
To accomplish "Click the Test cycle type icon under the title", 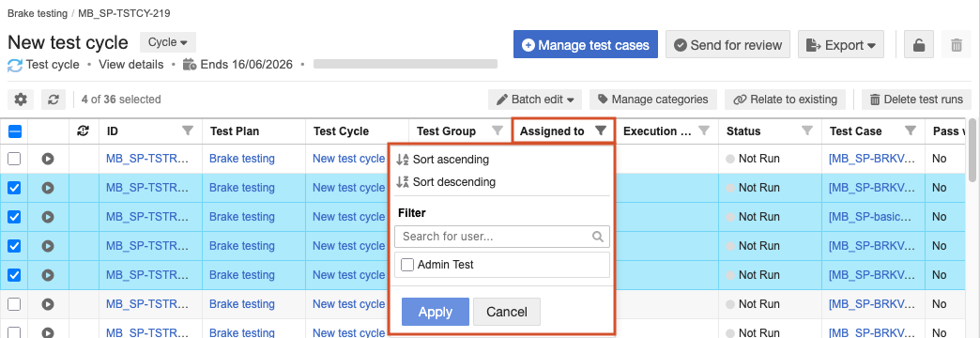I will point(15,65).
